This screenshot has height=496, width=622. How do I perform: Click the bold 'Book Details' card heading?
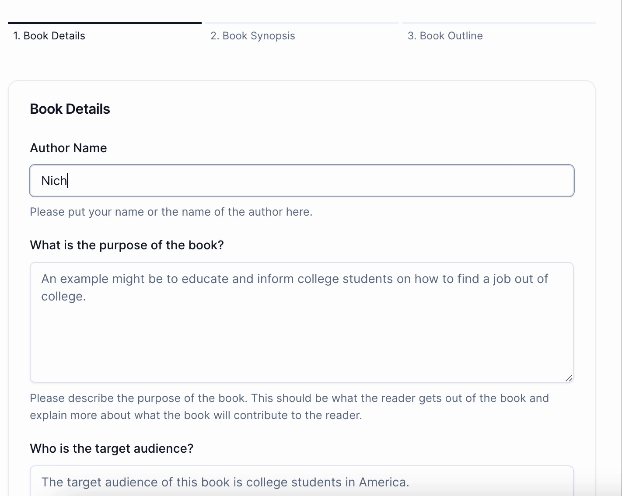[70, 109]
